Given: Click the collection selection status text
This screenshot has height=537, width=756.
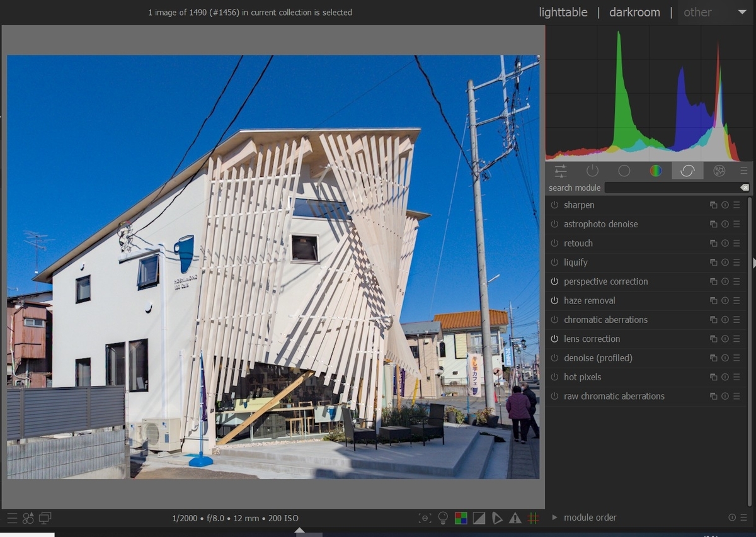Looking at the screenshot, I should (x=250, y=12).
